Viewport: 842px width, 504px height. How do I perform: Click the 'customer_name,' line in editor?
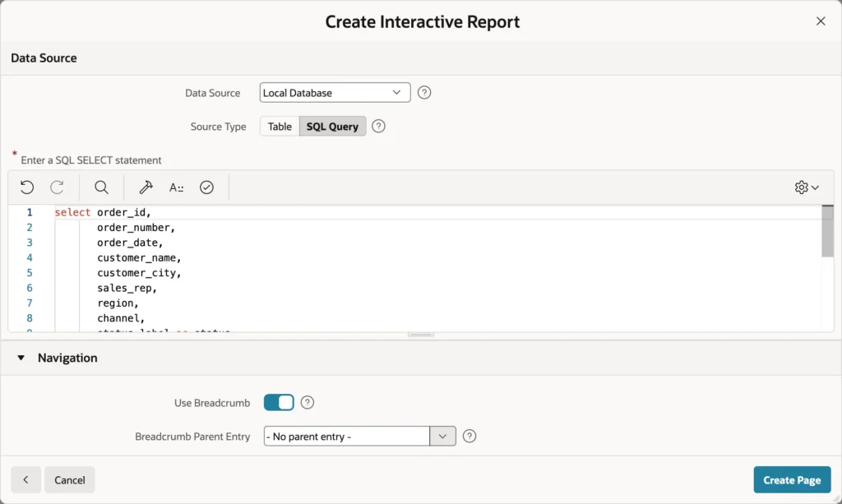pyautogui.click(x=139, y=257)
